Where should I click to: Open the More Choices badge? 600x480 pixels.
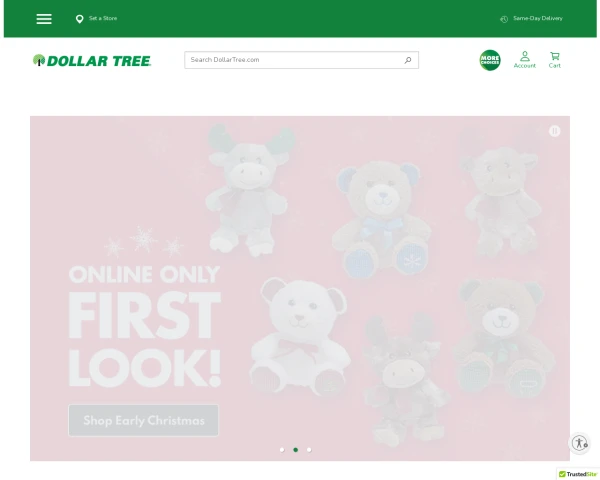490,60
